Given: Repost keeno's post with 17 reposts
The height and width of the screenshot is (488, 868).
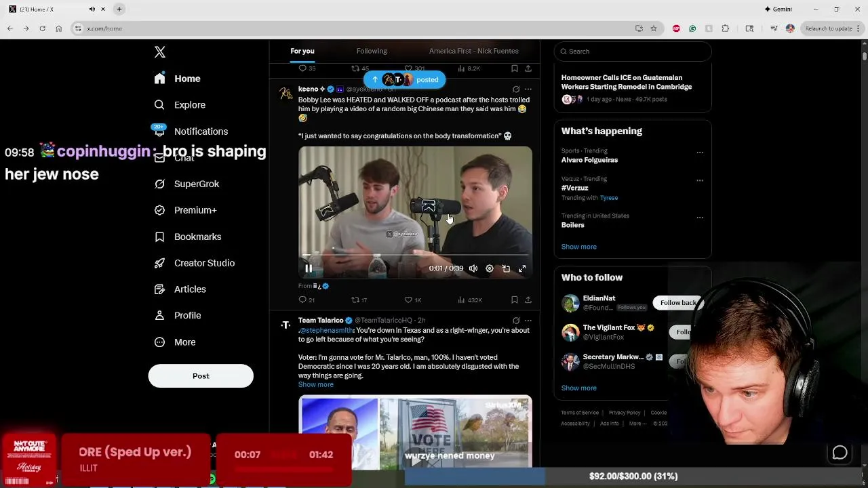Looking at the screenshot, I should (x=359, y=300).
